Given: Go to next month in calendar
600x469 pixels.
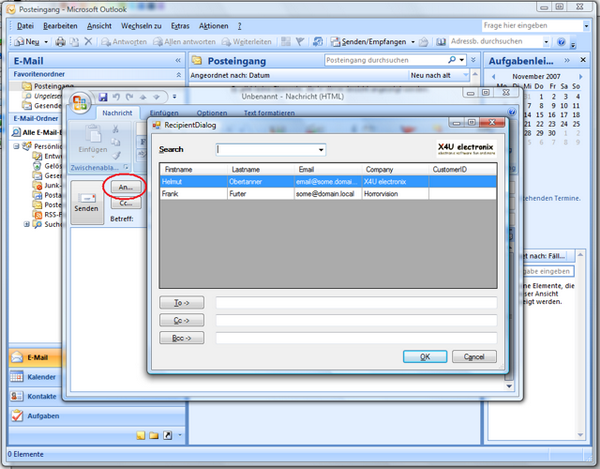Looking at the screenshot, I should (581, 77).
